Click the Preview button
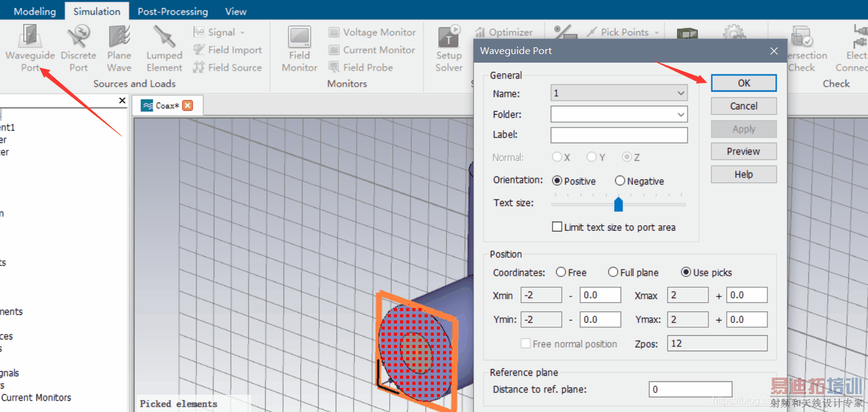This screenshot has height=412, width=868. 744,152
